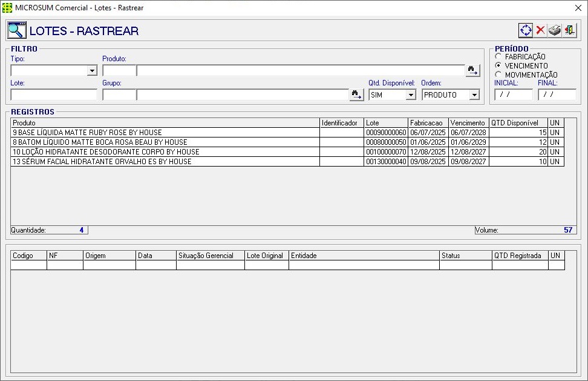The width and height of the screenshot is (588, 381).
Task: Click the Fabricacao column header
Action: click(428, 123)
